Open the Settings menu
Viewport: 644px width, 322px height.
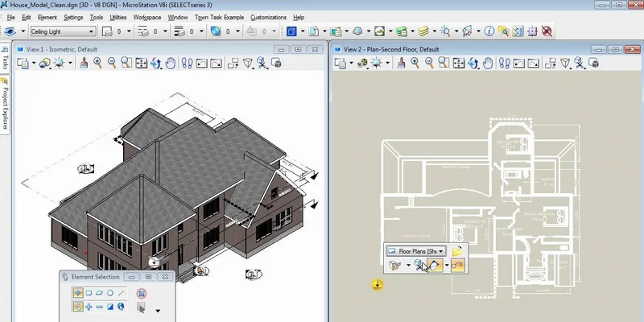[73, 17]
